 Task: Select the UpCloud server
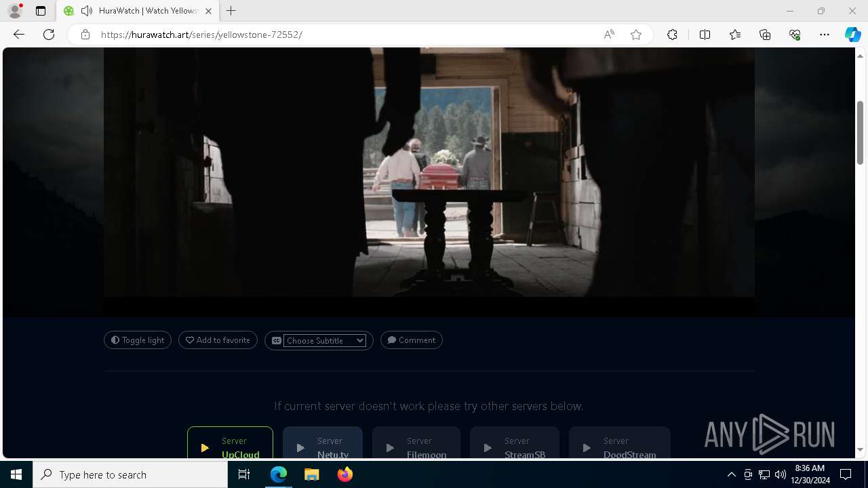(230, 443)
